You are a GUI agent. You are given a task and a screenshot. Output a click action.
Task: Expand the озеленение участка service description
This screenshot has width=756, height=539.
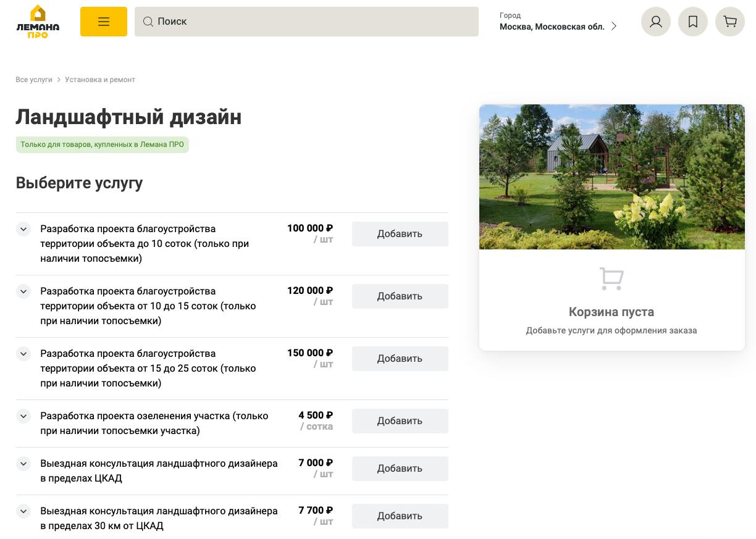(x=23, y=416)
